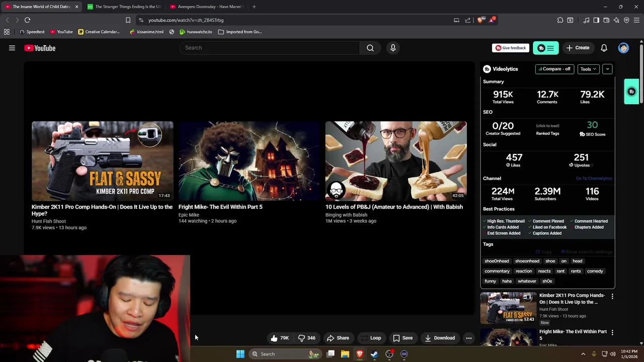The width and height of the screenshot is (644, 362).
Task: Save the video with the Save button
Action: tap(403, 338)
